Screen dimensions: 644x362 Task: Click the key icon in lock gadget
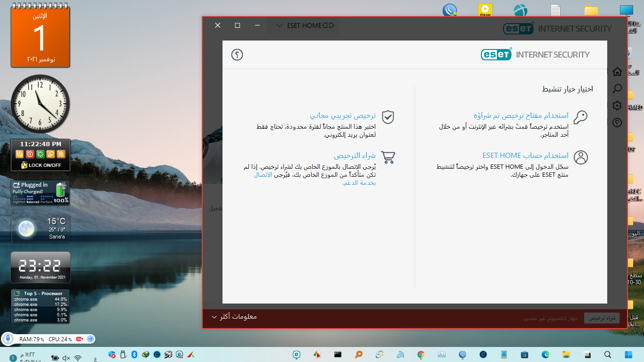(50, 154)
